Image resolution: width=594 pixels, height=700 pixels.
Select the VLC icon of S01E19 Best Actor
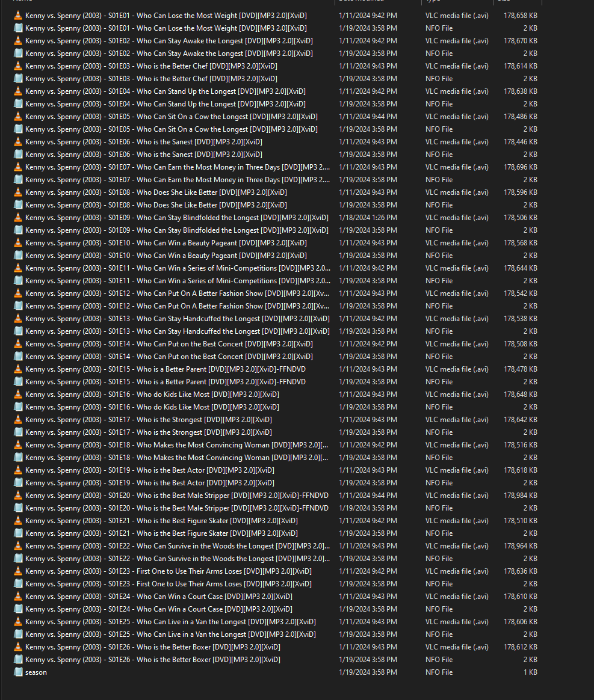[18, 470]
